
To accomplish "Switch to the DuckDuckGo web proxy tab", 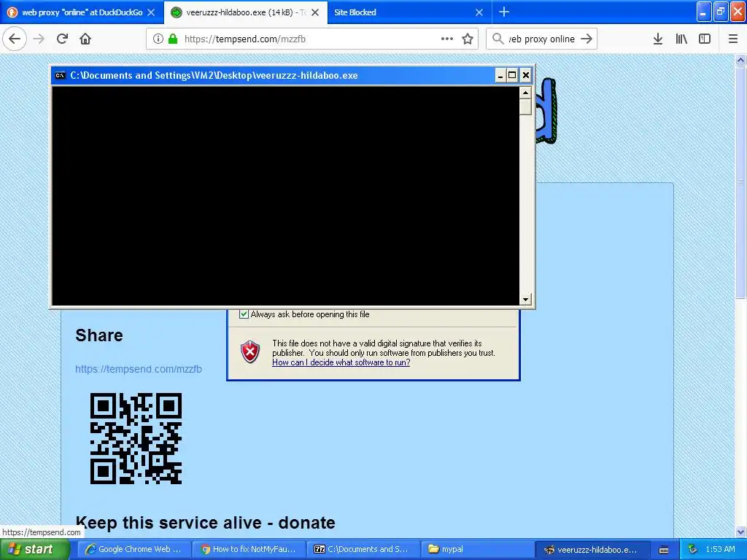I will tap(82, 12).
